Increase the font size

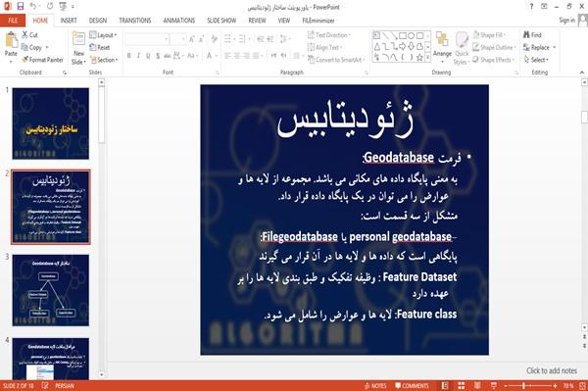click(192, 39)
